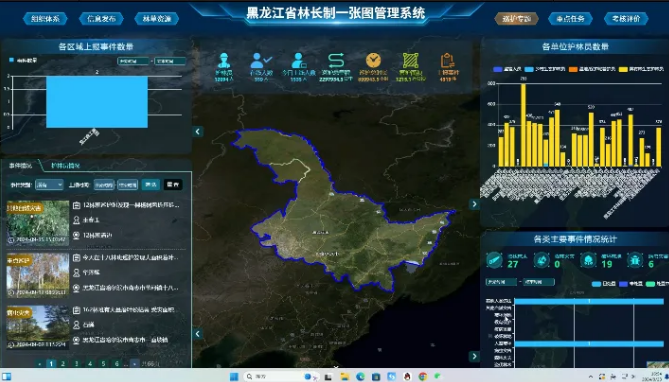
Task: Click the bug pest event statistics icon
Action: tap(635, 260)
